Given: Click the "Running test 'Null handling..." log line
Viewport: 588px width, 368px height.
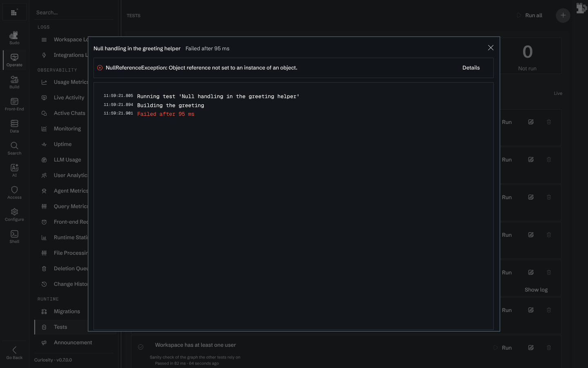Looking at the screenshot, I should click(218, 96).
